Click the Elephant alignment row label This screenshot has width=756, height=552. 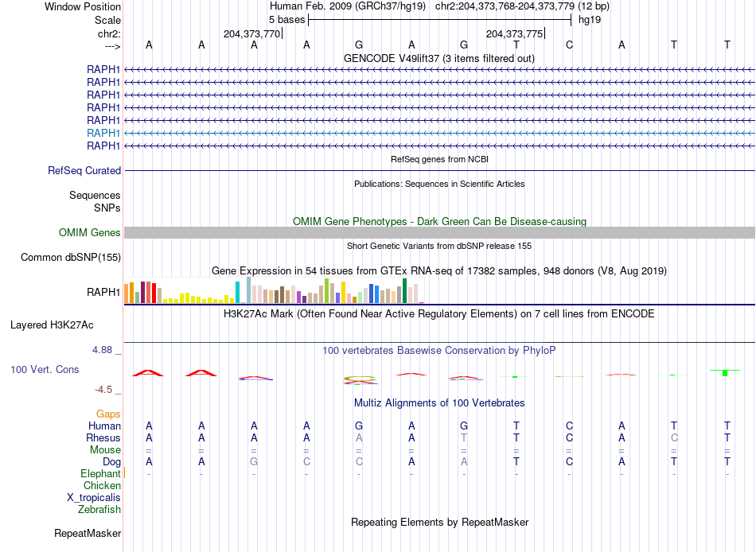tap(101, 473)
